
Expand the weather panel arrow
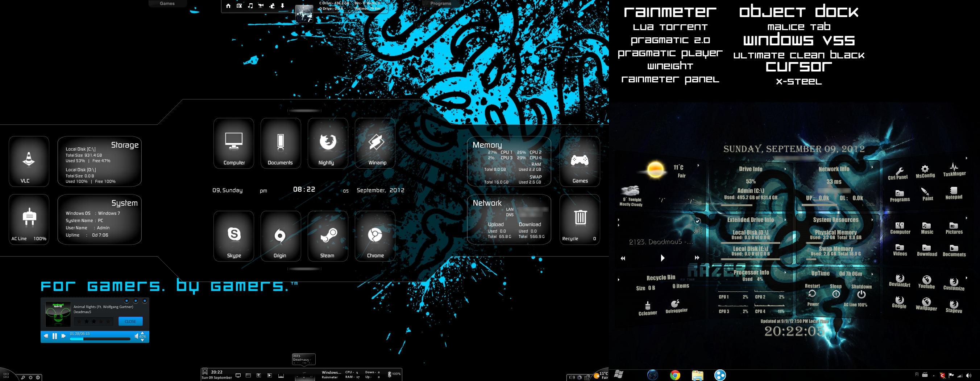point(698,165)
